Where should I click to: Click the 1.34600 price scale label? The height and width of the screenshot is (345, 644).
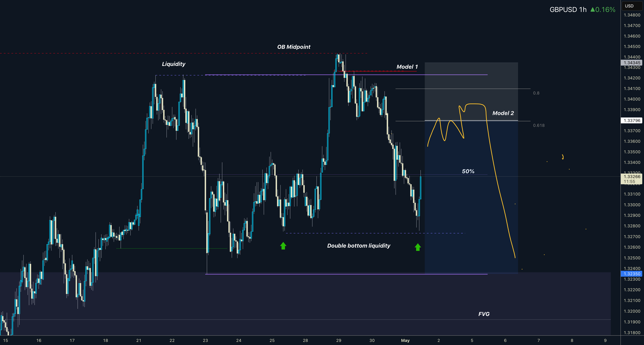632,36
